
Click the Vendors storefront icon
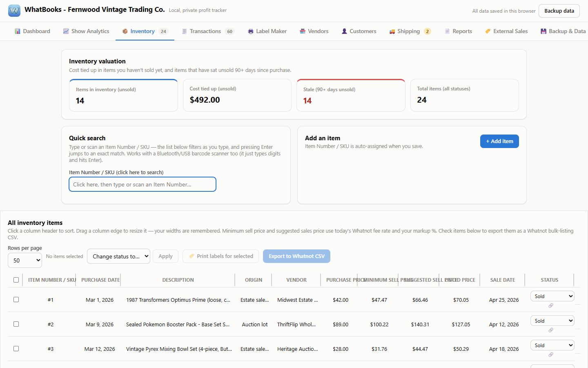tap(303, 31)
